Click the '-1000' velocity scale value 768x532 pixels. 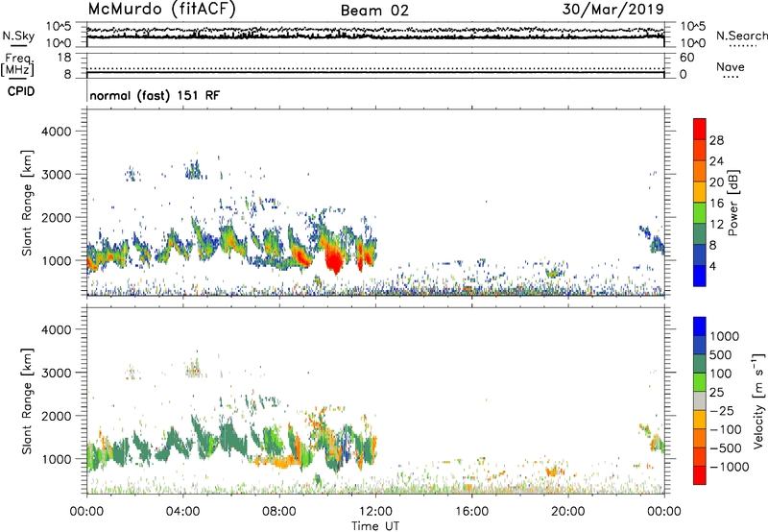click(x=729, y=467)
